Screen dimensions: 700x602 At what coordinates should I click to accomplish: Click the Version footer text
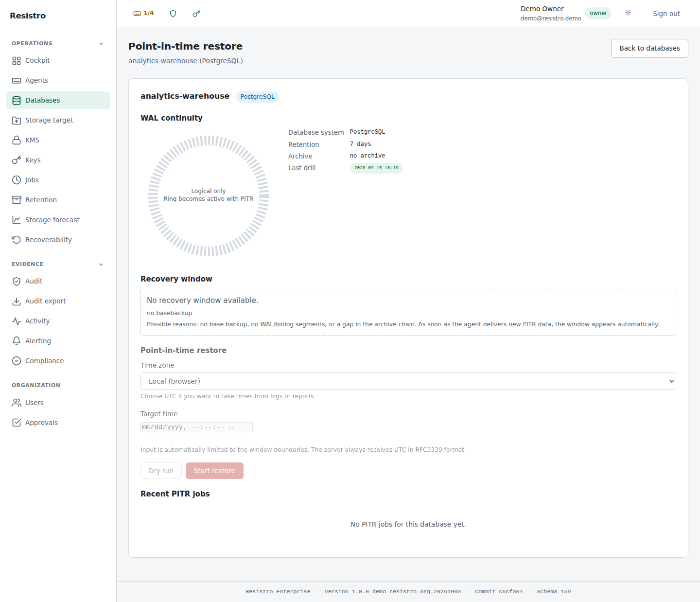click(x=393, y=592)
